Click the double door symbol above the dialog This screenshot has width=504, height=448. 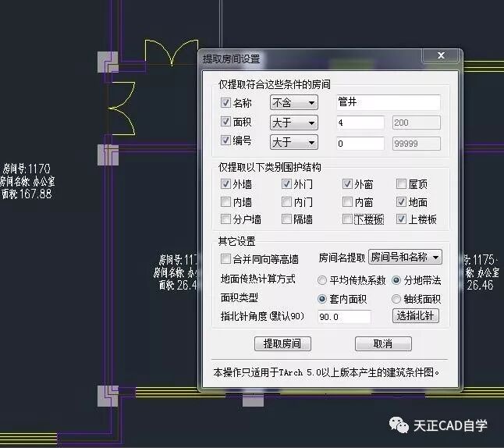pyautogui.click(x=172, y=52)
